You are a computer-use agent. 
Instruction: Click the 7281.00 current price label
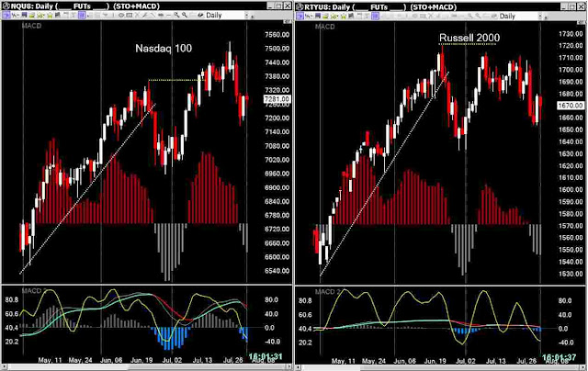coord(277,99)
